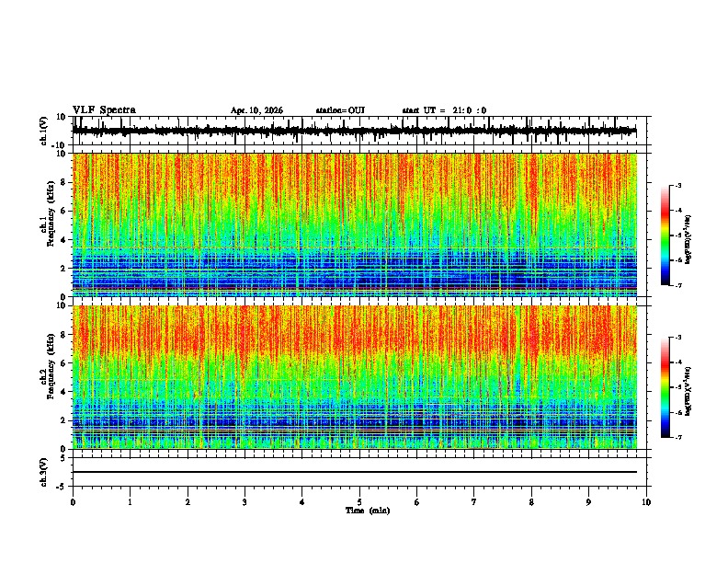Click the "VLF Spectra" plot title
Screen dimensions: 728x563
click(x=104, y=110)
